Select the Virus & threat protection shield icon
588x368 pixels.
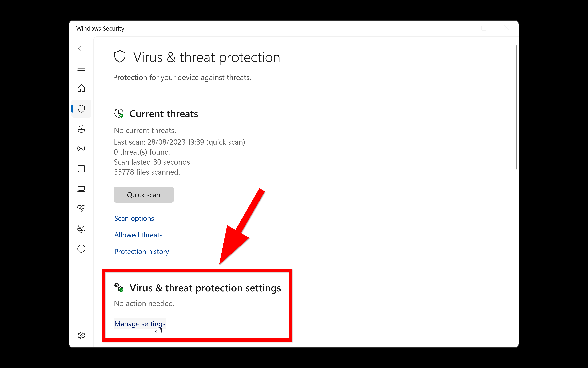click(81, 109)
